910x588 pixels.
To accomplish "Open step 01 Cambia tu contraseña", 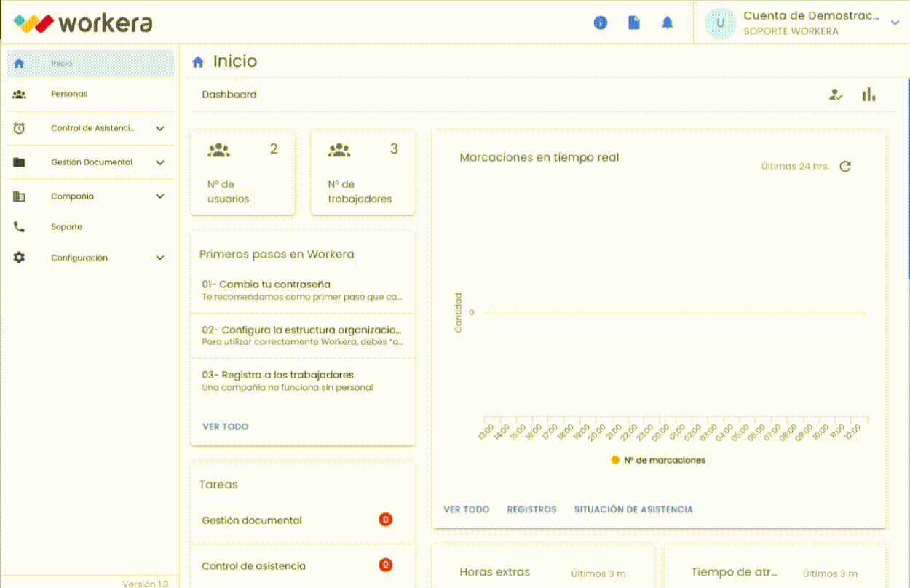I will click(303, 290).
